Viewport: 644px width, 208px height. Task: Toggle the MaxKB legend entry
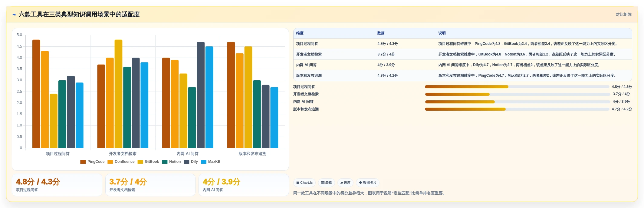coord(211,162)
